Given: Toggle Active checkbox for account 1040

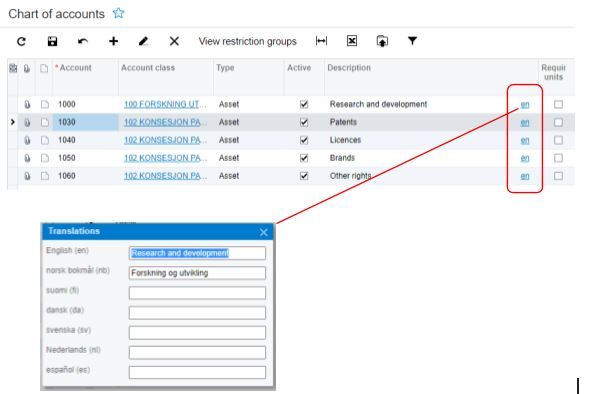Looking at the screenshot, I should click(304, 140).
